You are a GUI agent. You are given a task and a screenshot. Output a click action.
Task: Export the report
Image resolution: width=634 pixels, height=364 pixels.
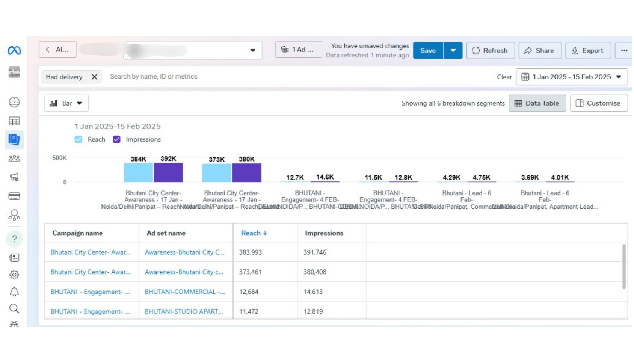click(x=588, y=50)
